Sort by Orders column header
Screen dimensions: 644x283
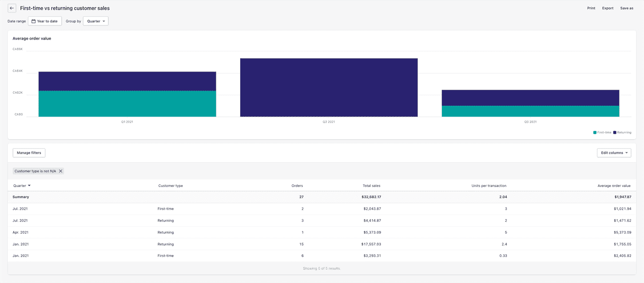point(297,186)
